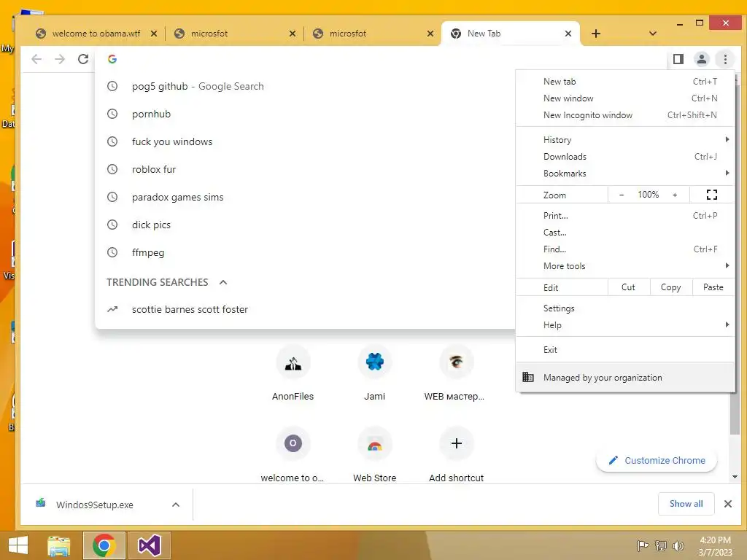Choose New window from Chrome menu
Image resolution: width=747 pixels, height=560 pixels.
tap(625, 98)
